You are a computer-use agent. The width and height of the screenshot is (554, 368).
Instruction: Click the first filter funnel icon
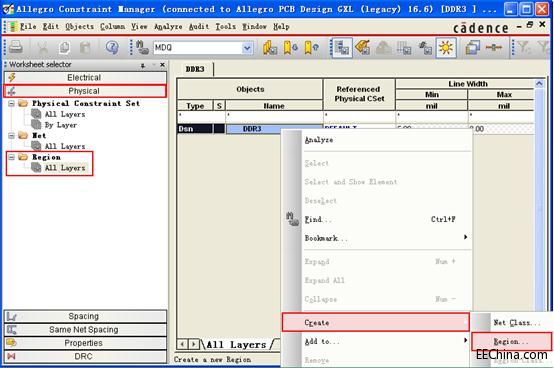[x=523, y=47]
